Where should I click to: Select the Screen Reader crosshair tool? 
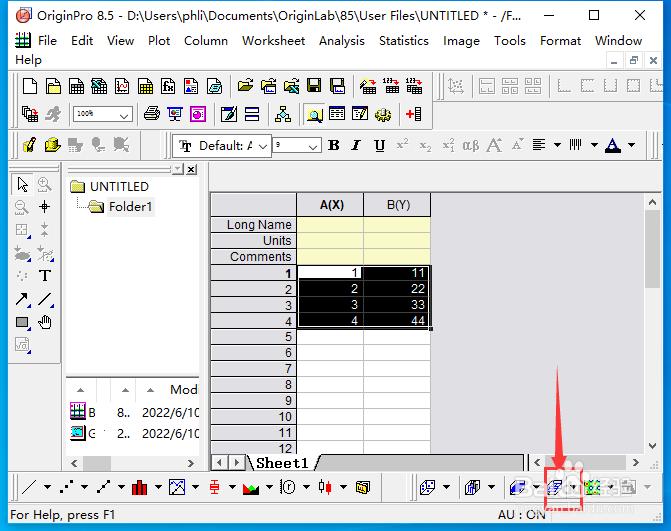tap(45, 208)
